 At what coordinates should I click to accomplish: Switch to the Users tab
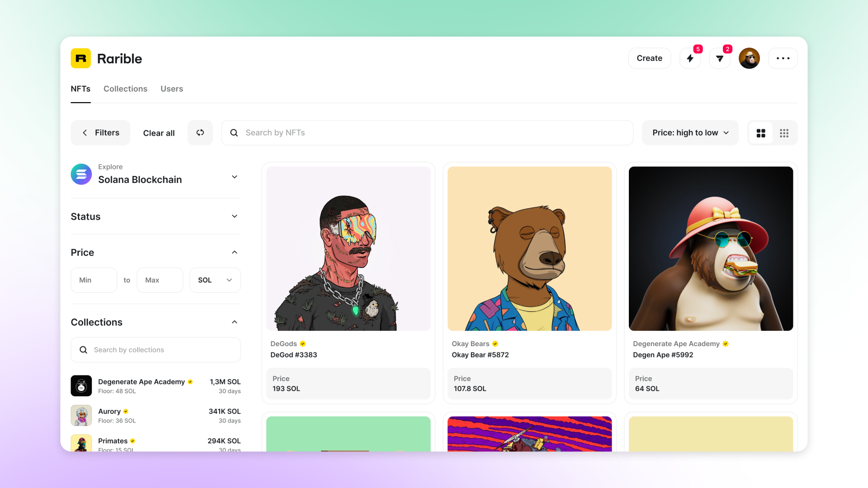[x=171, y=89]
